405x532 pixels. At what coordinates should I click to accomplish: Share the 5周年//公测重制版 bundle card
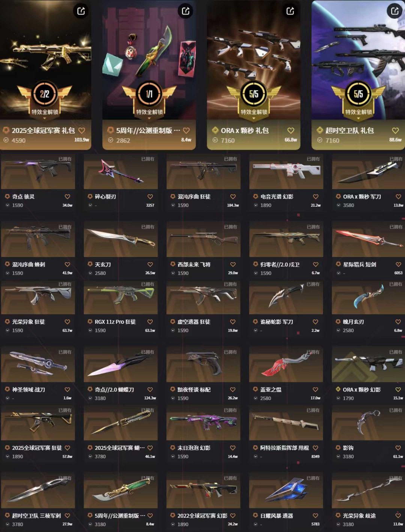coord(186,11)
